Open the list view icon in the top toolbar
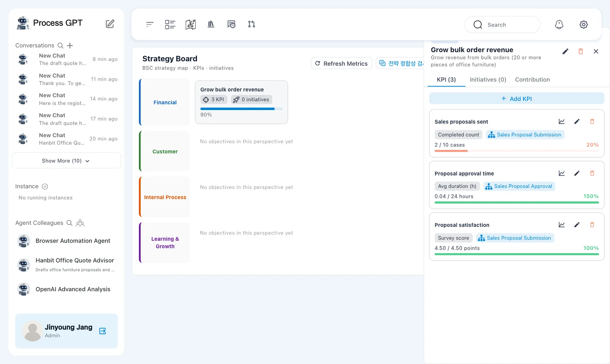Viewport: 610px width, 364px height. coord(170,24)
